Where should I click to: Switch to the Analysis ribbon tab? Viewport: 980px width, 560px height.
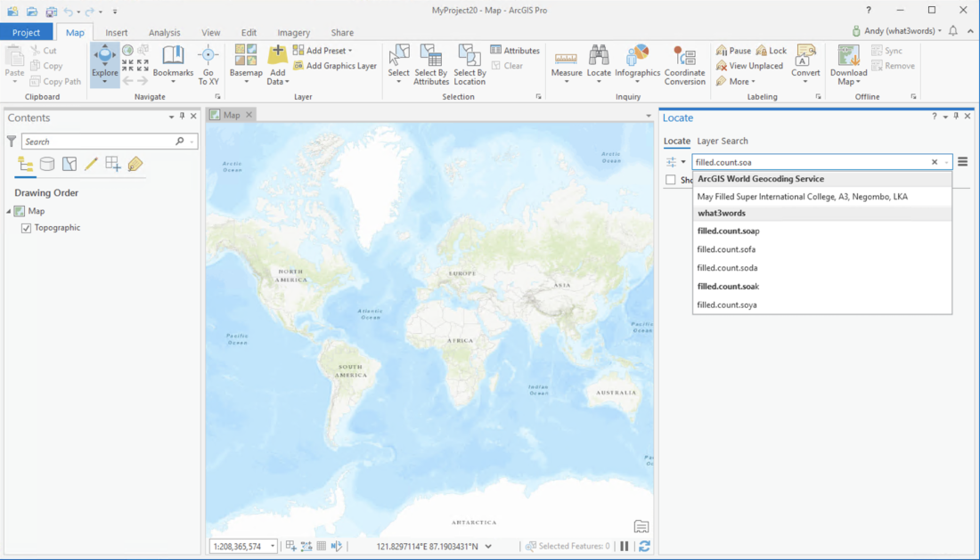click(165, 32)
